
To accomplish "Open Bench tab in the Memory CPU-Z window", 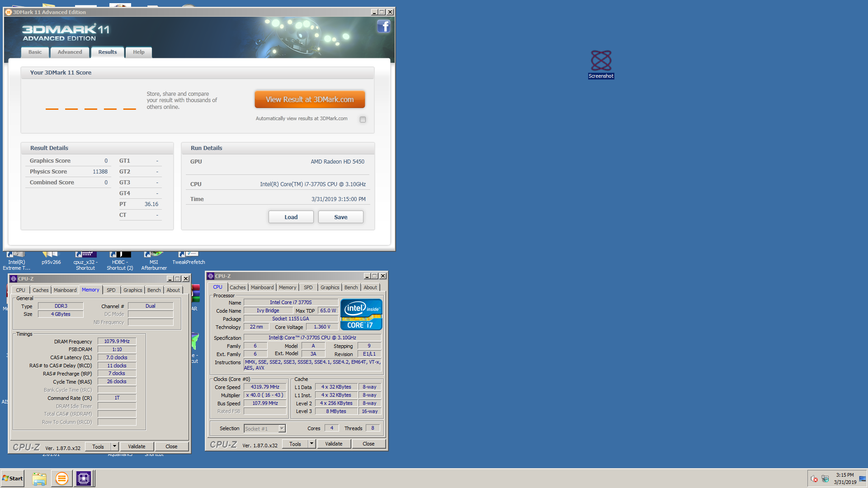I will pos(154,290).
